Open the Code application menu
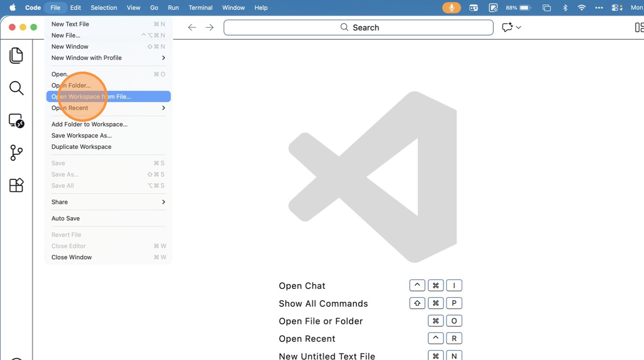Viewport: 644px width, 360px height. pos(33,7)
